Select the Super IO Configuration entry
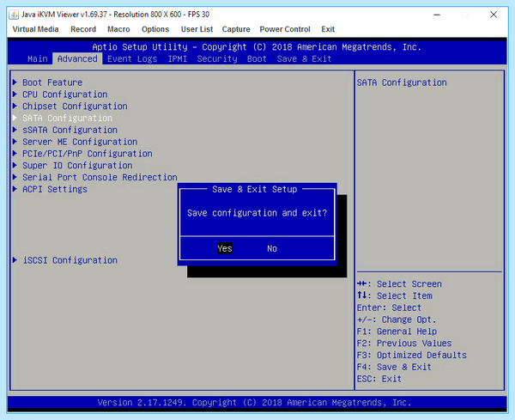Image resolution: width=515 pixels, height=420 pixels. click(x=77, y=165)
